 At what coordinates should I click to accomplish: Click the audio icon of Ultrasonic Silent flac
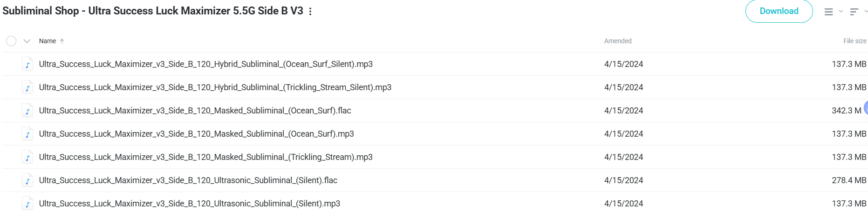tap(27, 180)
